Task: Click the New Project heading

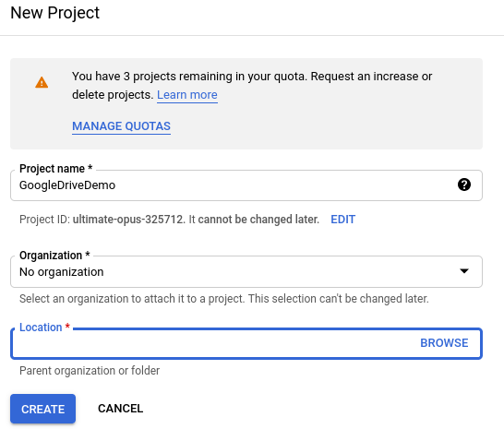Action: click(55, 13)
